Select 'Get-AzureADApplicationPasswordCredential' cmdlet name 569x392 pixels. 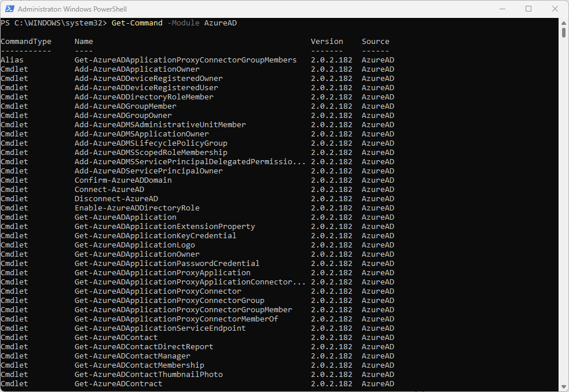(167, 263)
